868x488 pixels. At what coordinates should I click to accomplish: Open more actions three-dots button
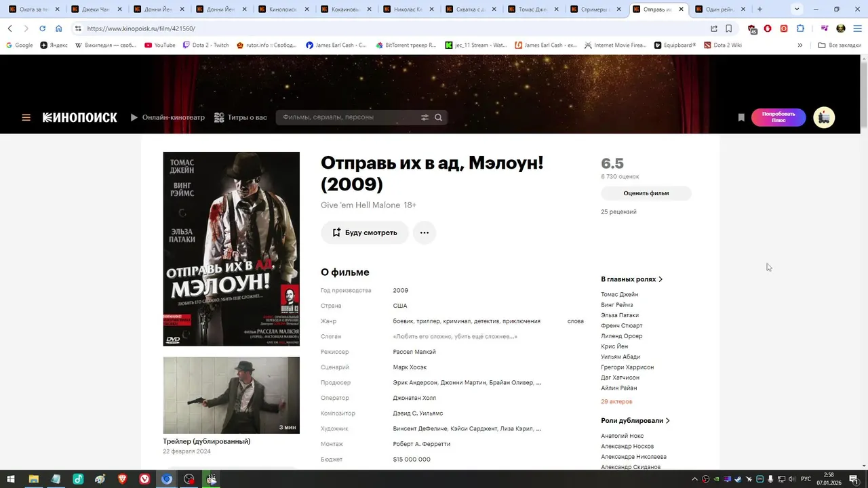point(425,232)
